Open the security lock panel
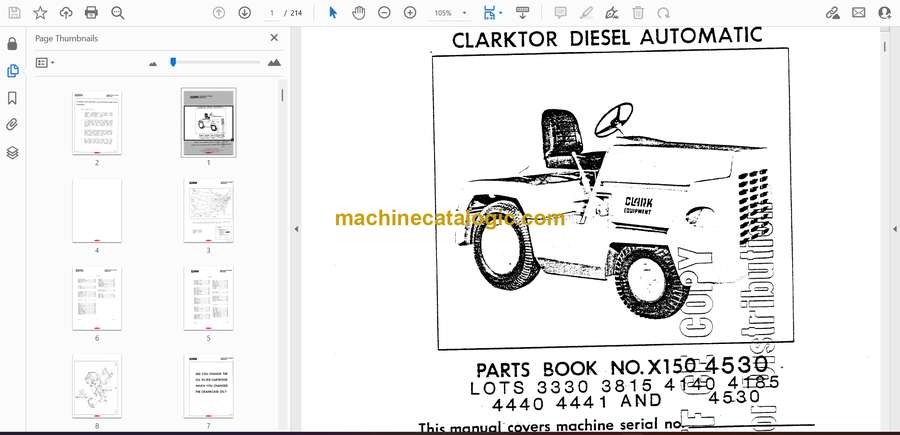The height and width of the screenshot is (435, 900). 12,44
